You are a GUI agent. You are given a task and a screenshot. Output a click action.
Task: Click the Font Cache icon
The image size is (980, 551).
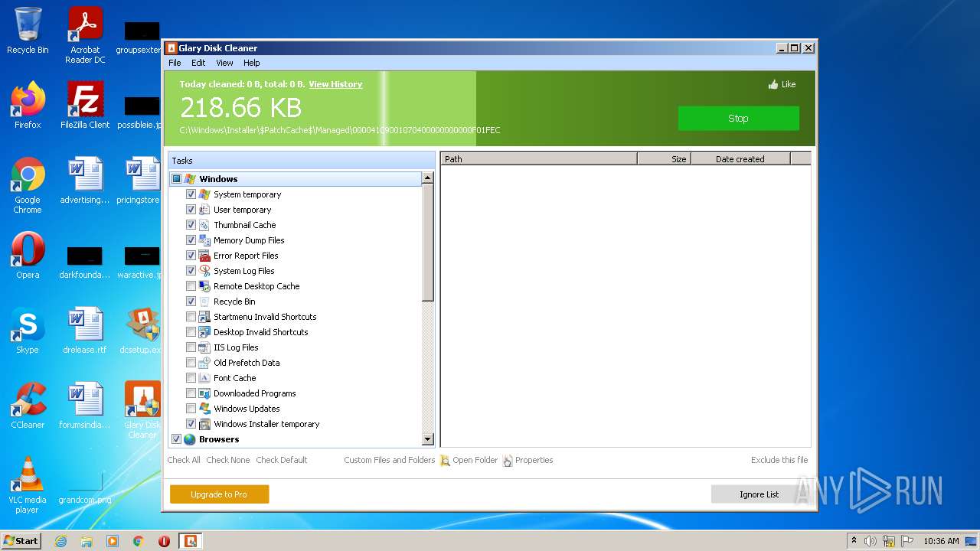(x=204, y=378)
